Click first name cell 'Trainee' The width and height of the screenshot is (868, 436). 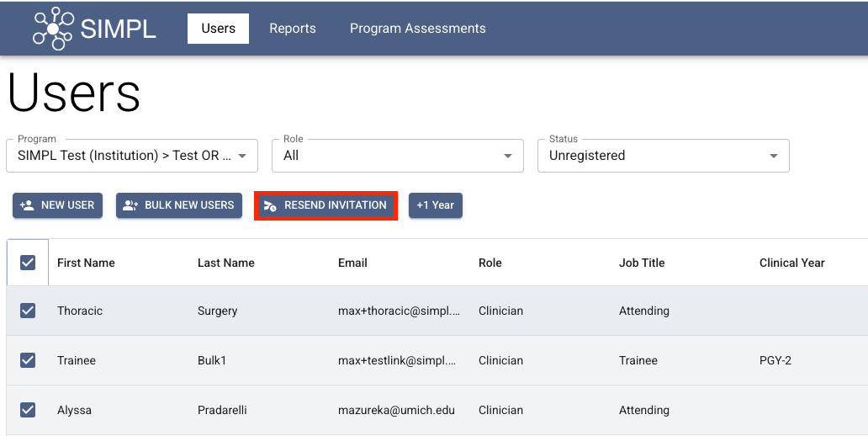(x=77, y=360)
